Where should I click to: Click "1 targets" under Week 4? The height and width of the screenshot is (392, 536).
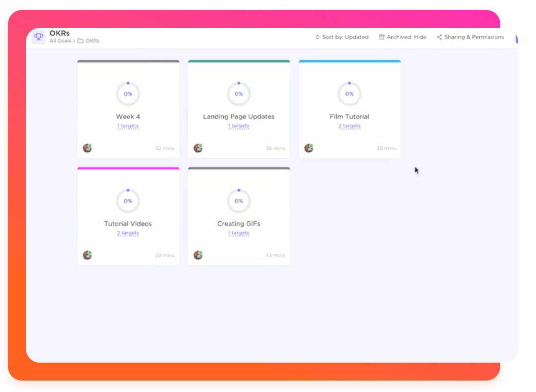coord(128,126)
